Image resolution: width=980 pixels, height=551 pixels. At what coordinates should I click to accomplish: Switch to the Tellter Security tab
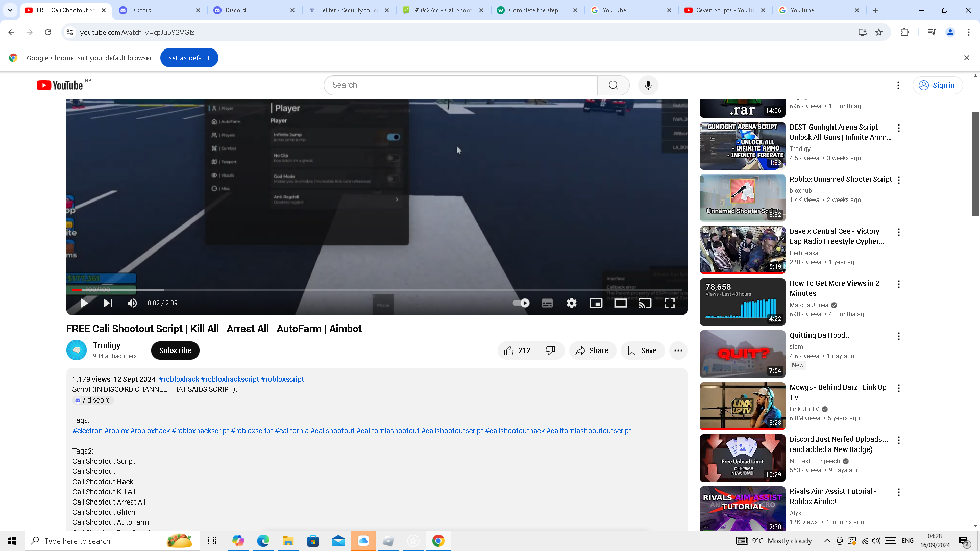(348, 10)
